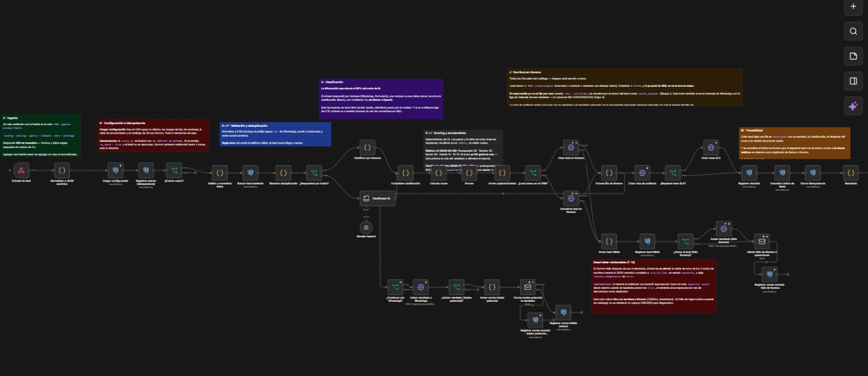This screenshot has width=868, height=376.
Task: Select the 'Calcular score' code node
Action: (438, 173)
